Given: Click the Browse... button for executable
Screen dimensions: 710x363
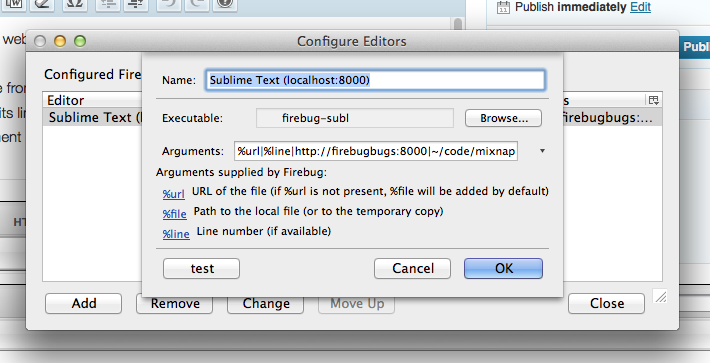Looking at the screenshot, I should [x=504, y=118].
